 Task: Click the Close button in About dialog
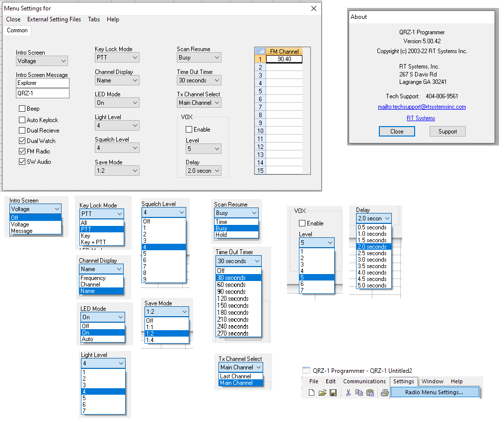397,132
